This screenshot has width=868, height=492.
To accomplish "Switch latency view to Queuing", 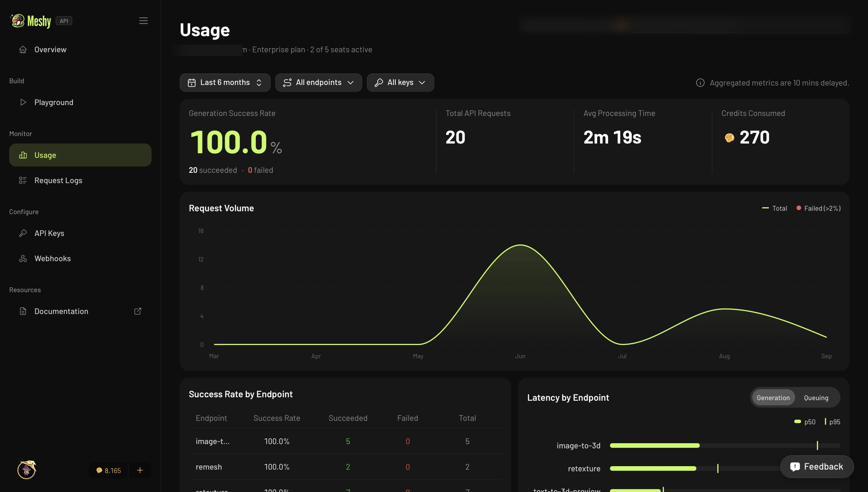I will 816,398.
